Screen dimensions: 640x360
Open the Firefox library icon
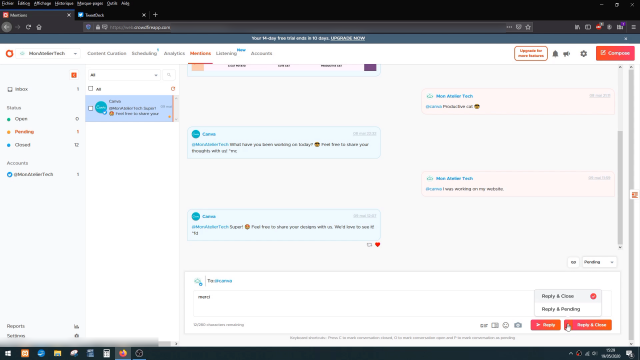(577, 27)
